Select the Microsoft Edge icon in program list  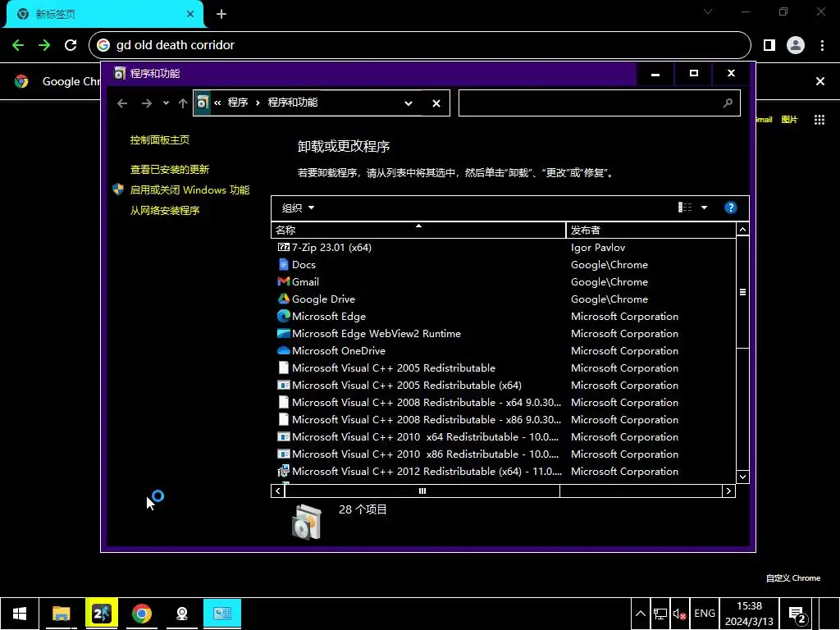pos(283,316)
